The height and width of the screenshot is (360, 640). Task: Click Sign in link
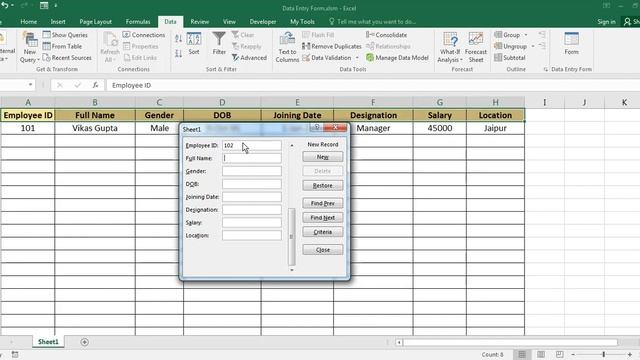[606, 22]
